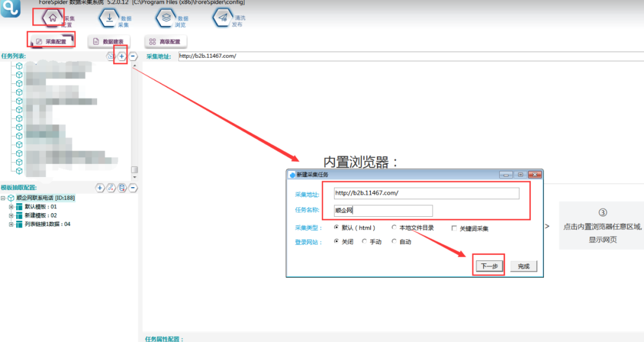Select 关闭 for 登录网站 option
The width and height of the screenshot is (644, 342).
tap(336, 241)
